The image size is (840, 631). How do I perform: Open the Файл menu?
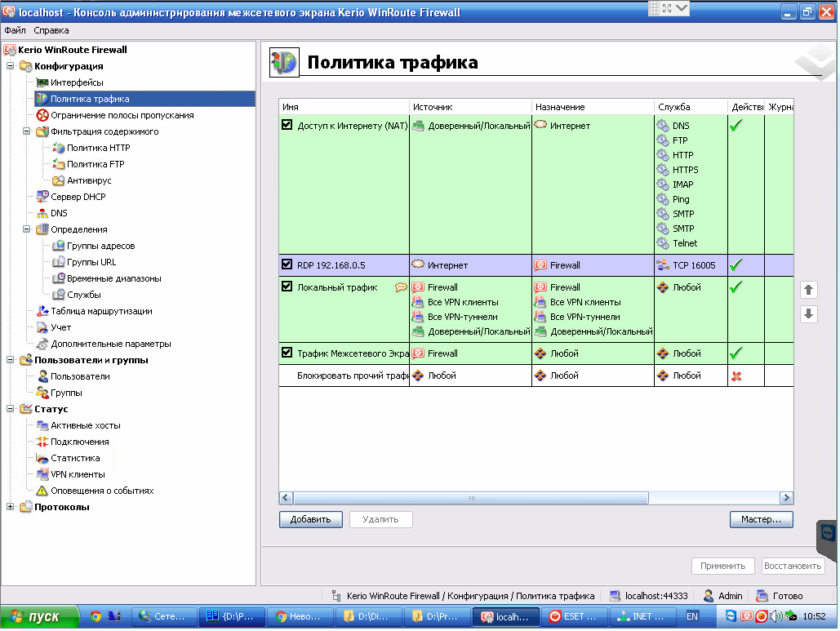pyautogui.click(x=15, y=30)
